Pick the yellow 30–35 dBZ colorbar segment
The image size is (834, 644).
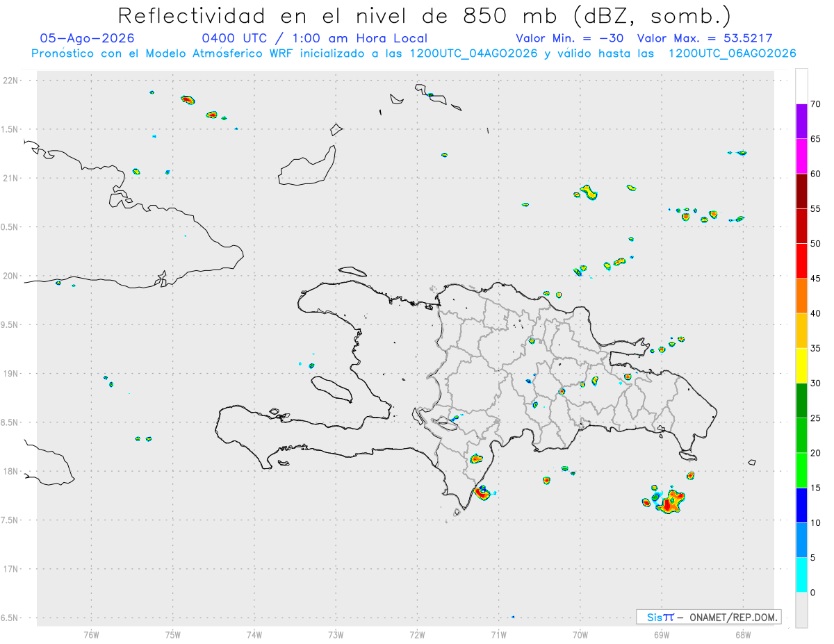click(x=801, y=365)
